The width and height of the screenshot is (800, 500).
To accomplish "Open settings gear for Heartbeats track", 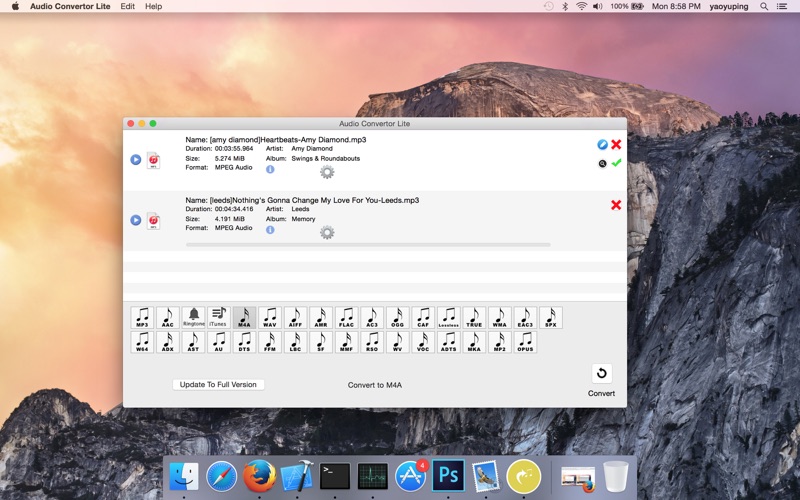I will click(x=327, y=172).
